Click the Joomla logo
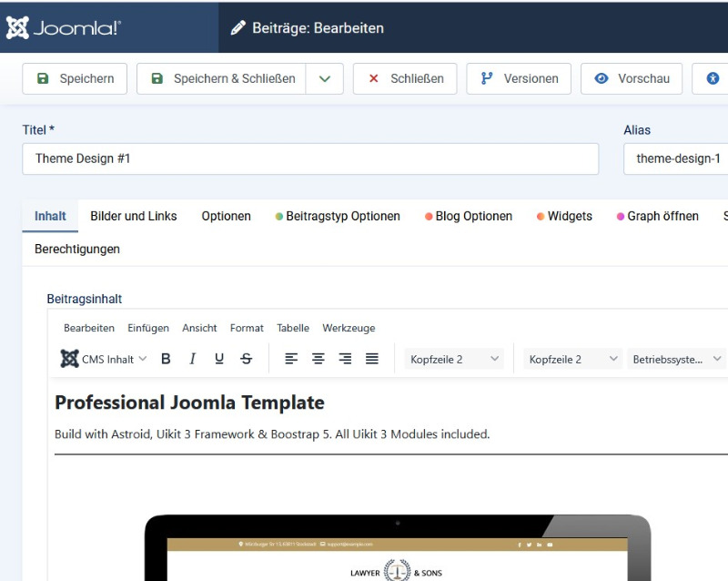This screenshot has height=581, width=728. pyautogui.click(x=64, y=28)
